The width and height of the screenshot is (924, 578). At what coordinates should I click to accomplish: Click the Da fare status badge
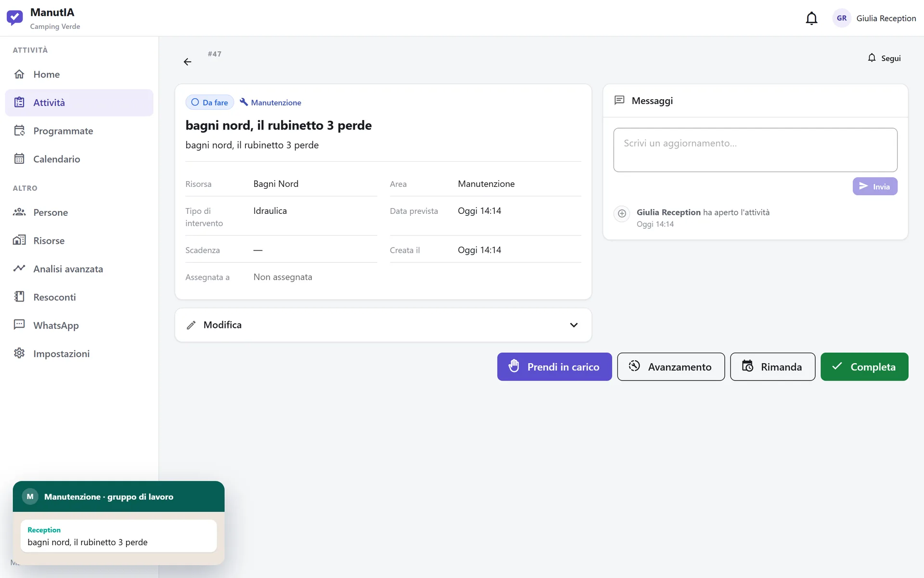[x=210, y=102]
